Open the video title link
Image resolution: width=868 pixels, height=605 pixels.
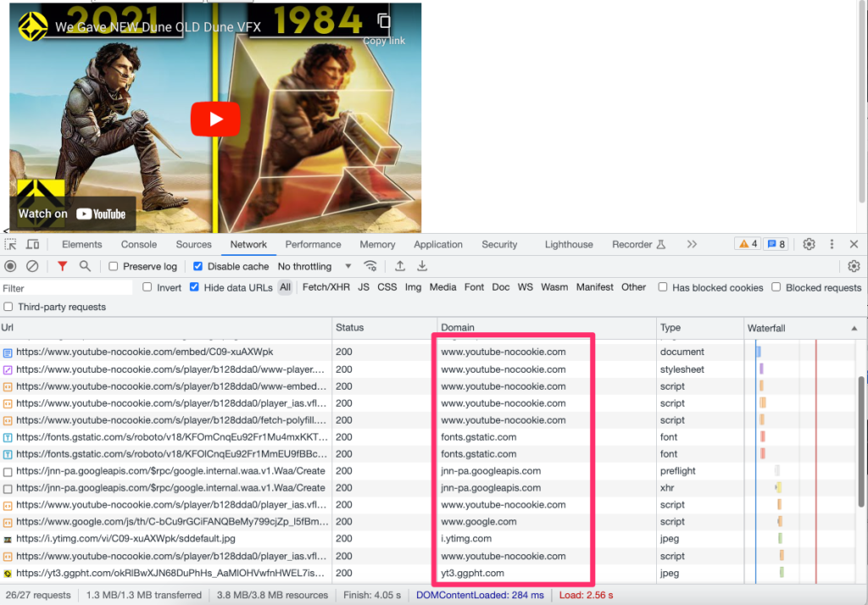[158, 27]
